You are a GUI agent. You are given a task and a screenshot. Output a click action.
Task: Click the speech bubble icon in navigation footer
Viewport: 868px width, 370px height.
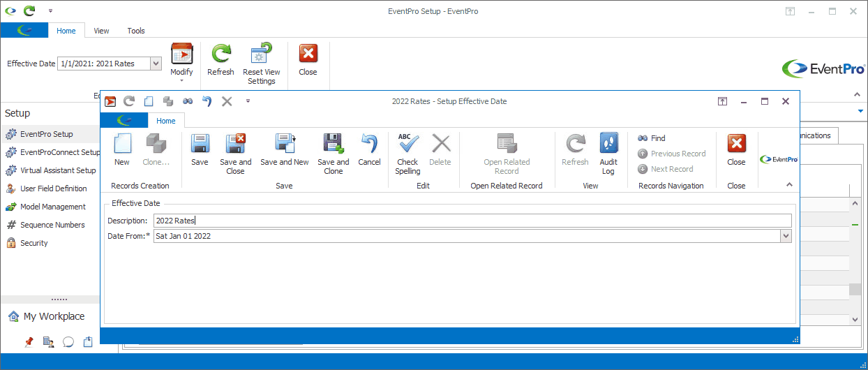tap(68, 342)
